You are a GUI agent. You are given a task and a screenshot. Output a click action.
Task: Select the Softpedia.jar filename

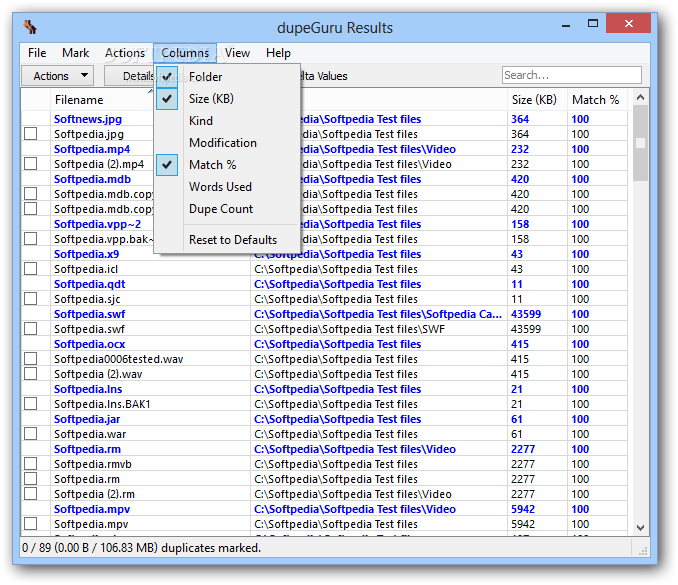click(x=87, y=419)
